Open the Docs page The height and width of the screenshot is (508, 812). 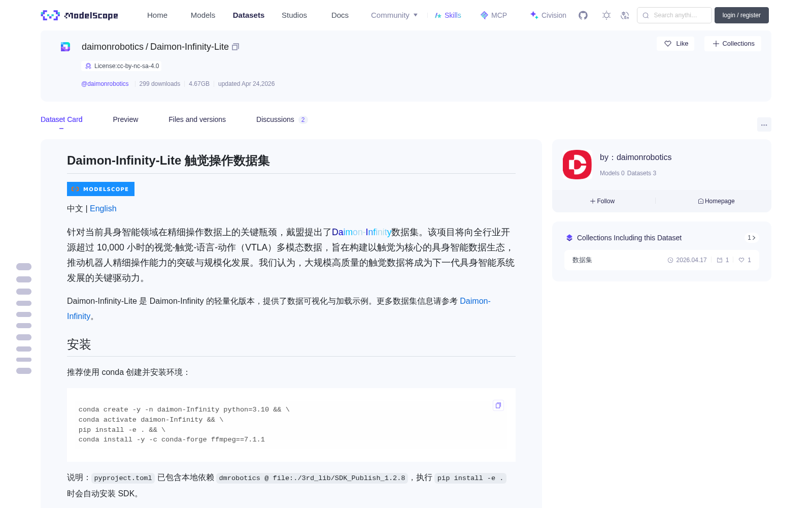click(340, 15)
